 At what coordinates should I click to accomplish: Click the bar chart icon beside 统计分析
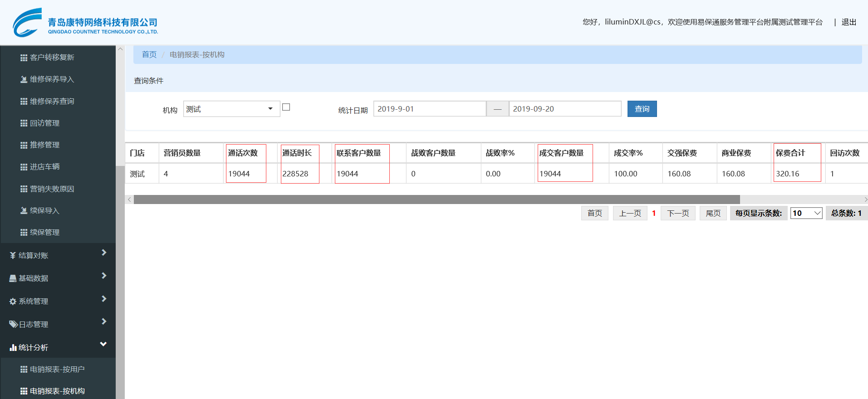[13, 348]
